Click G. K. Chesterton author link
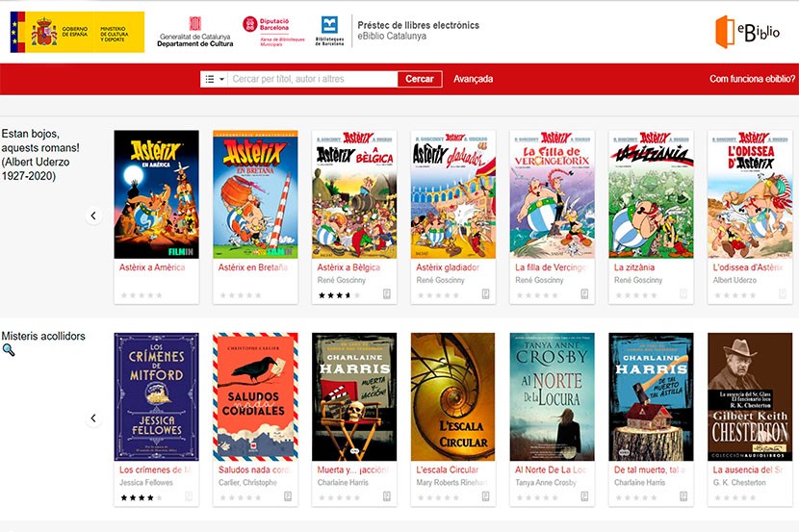 click(x=739, y=483)
